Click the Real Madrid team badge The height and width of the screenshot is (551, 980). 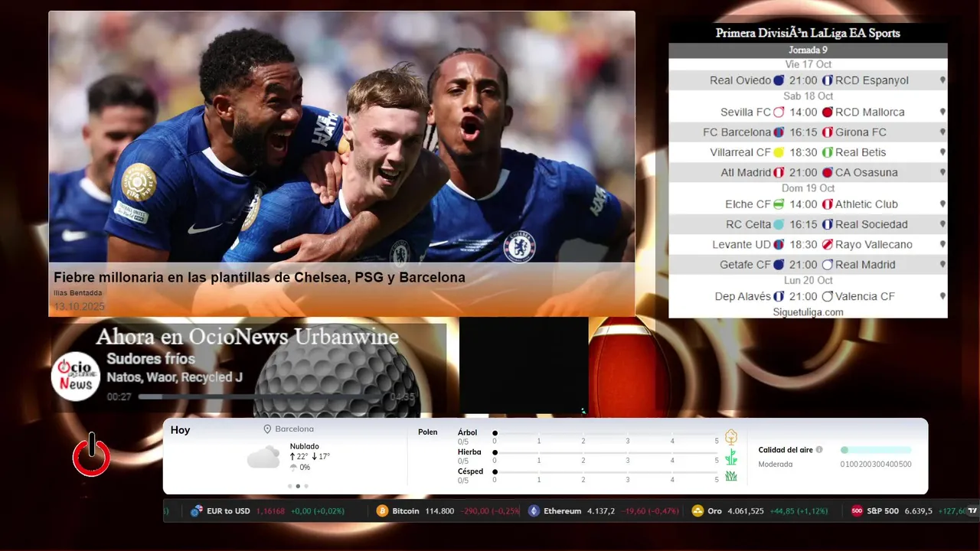coord(827,265)
